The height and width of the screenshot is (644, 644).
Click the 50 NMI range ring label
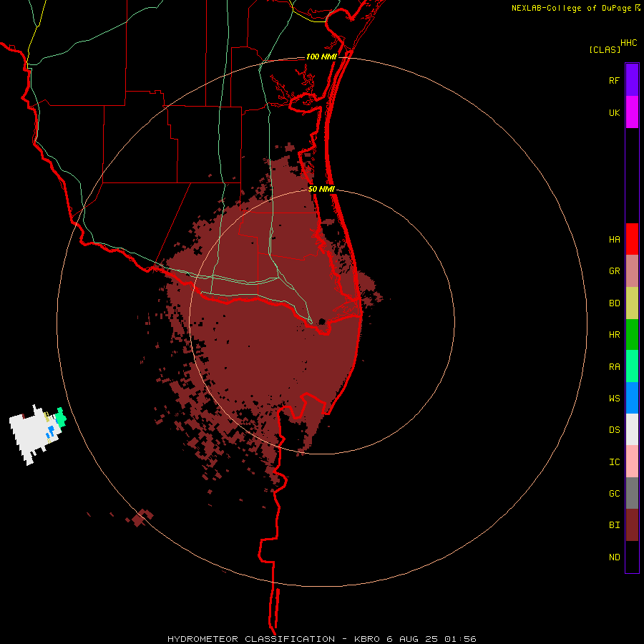(x=321, y=189)
